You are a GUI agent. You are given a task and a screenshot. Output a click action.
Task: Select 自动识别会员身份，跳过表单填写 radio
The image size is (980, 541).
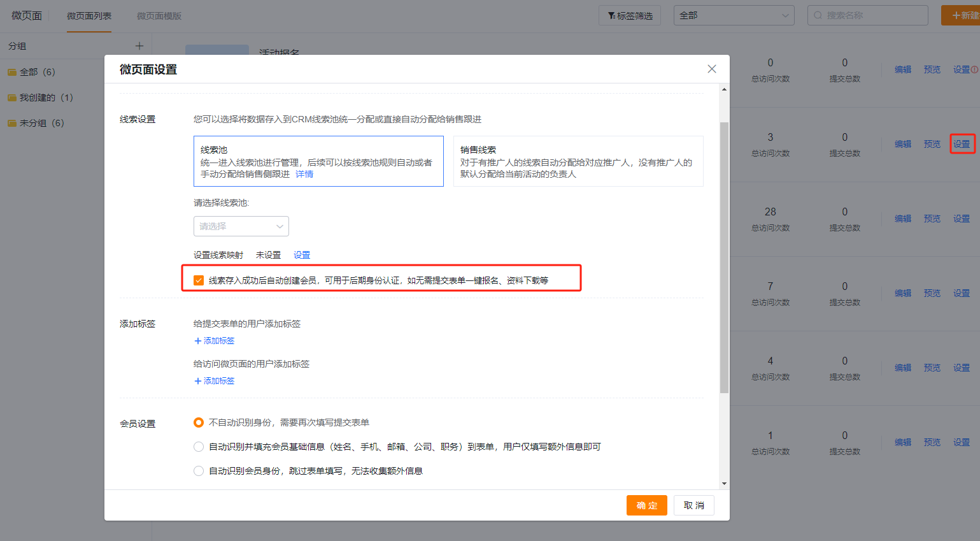click(x=199, y=471)
